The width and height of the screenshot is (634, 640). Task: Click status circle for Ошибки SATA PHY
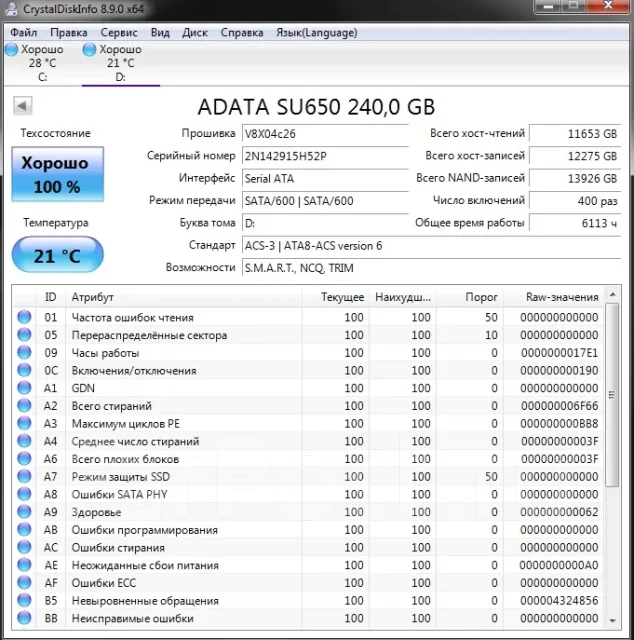(x=24, y=494)
